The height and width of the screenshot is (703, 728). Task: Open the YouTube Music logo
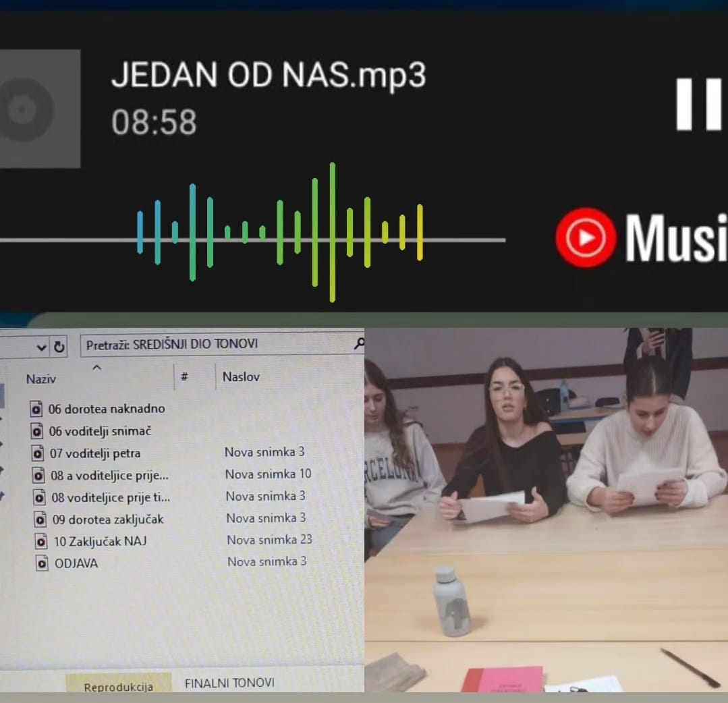click(642, 237)
